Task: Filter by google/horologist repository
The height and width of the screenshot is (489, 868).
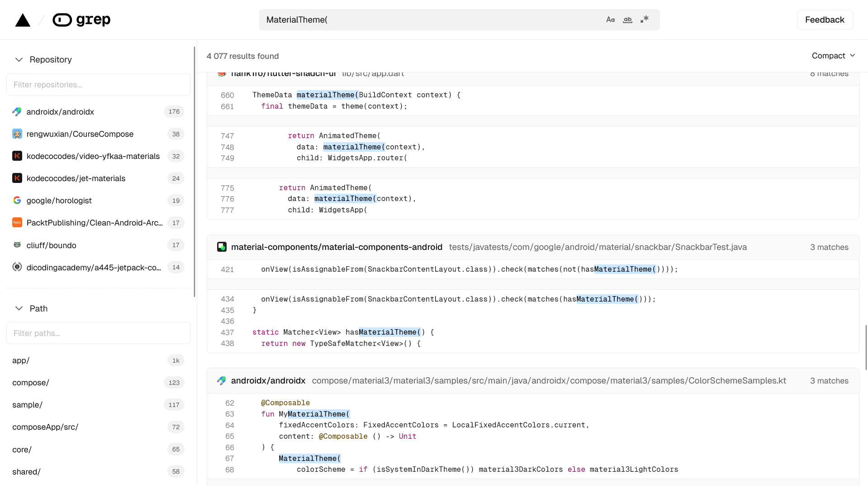Action: click(98, 200)
